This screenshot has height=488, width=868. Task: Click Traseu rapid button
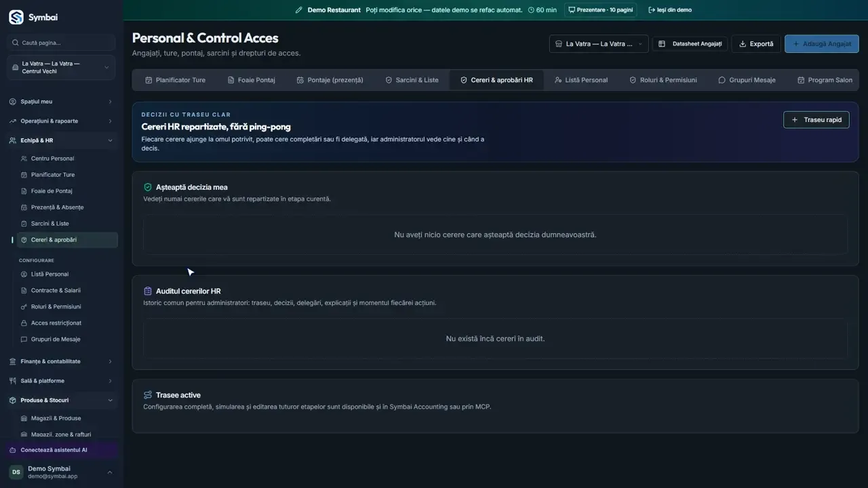coord(816,120)
